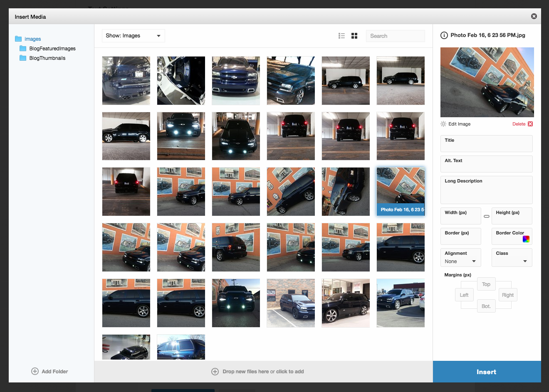Open Edit Image with the gear icon
The height and width of the screenshot is (392, 549).
coord(443,123)
